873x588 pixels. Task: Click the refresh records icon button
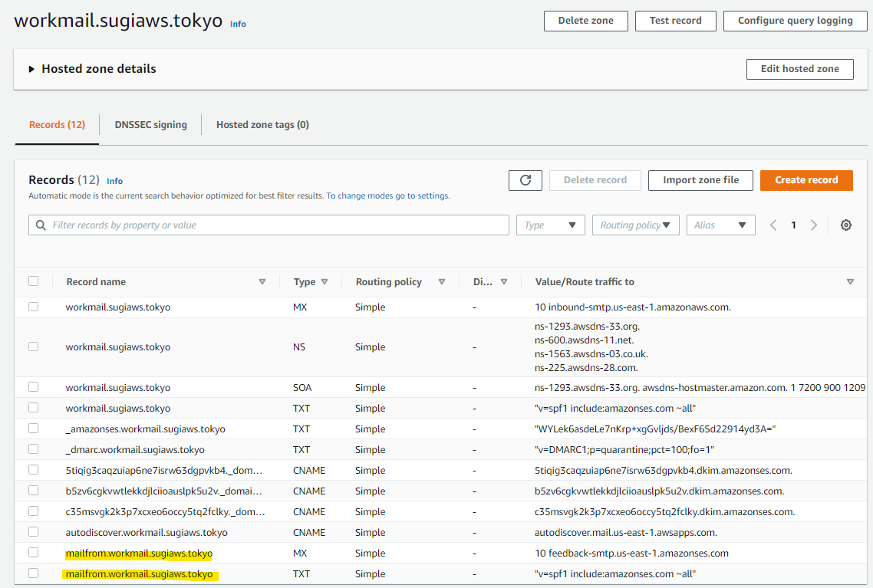pos(525,180)
